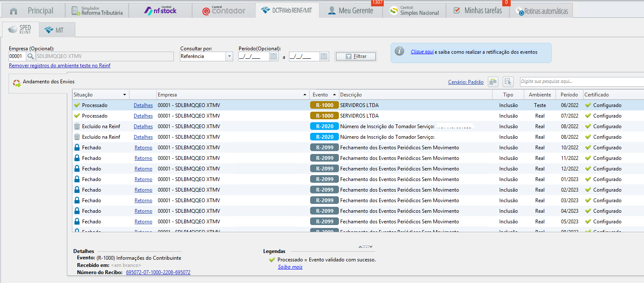Open the end date calendar picker
This screenshot has width=644, height=283.
click(324, 56)
